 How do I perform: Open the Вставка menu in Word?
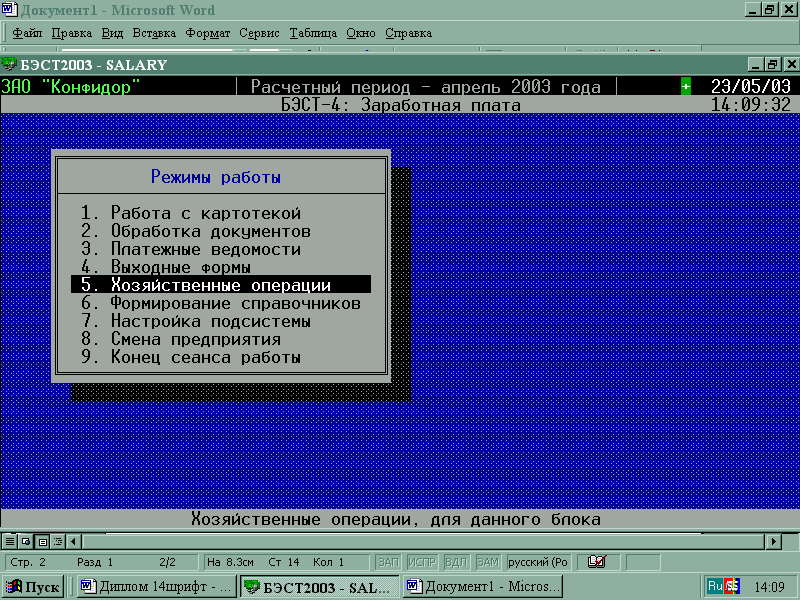(154, 33)
